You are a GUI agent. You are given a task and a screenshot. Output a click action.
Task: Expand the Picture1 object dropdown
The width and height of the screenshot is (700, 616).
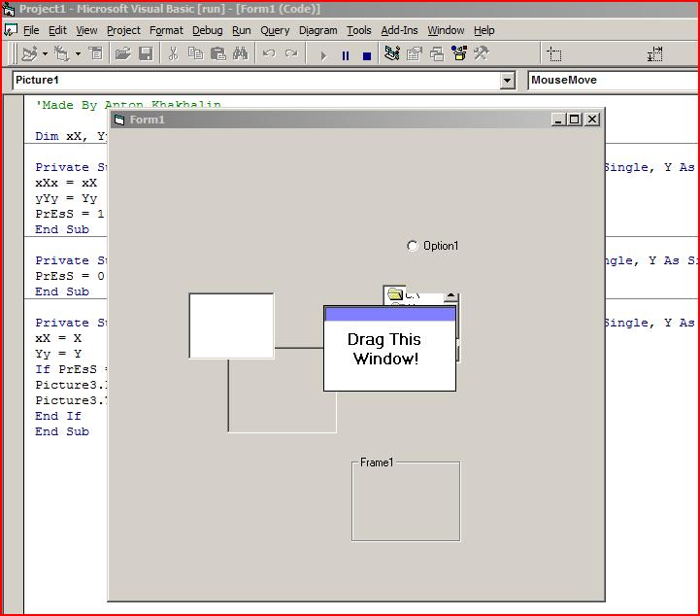(x=507, y=81)
